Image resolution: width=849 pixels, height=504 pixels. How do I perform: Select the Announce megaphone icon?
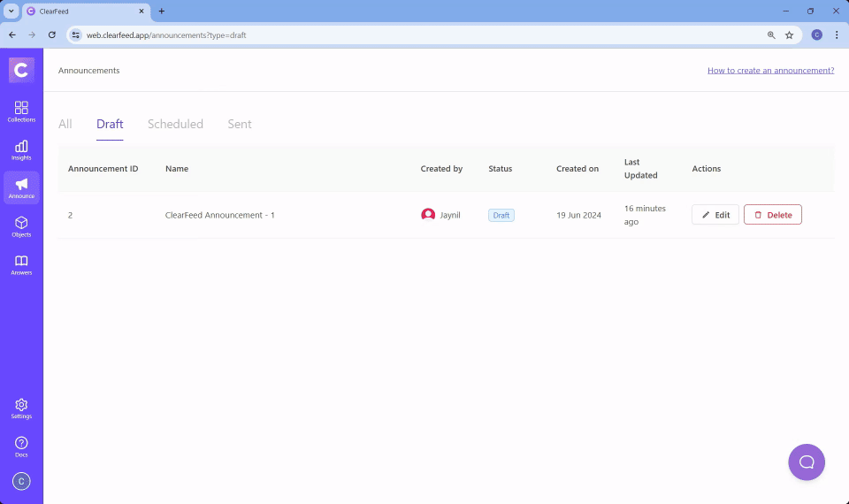point(21,187)
